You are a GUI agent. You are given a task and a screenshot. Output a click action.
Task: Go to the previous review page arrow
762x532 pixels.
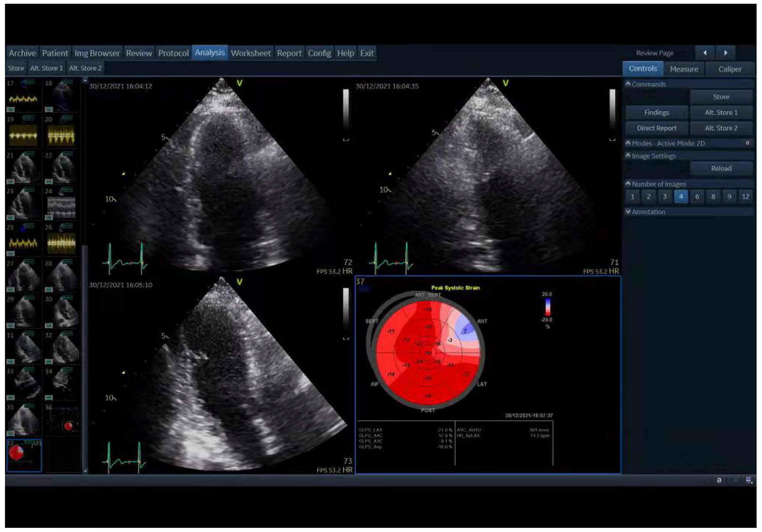705,53
